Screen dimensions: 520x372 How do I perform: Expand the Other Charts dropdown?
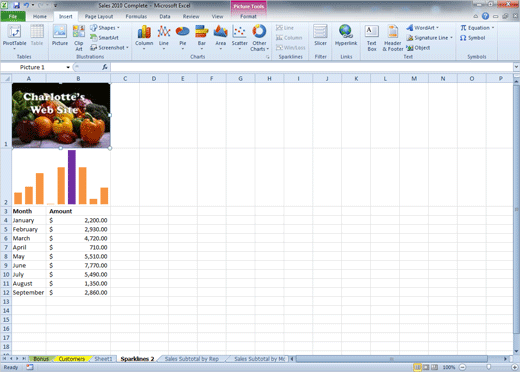pos(259,38)
